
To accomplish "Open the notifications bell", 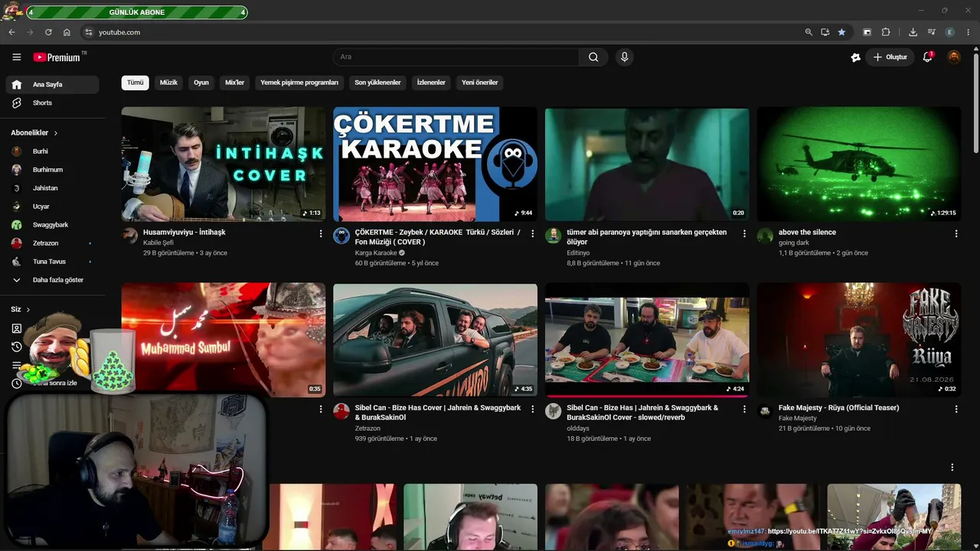I will click(x=928, y=57).
